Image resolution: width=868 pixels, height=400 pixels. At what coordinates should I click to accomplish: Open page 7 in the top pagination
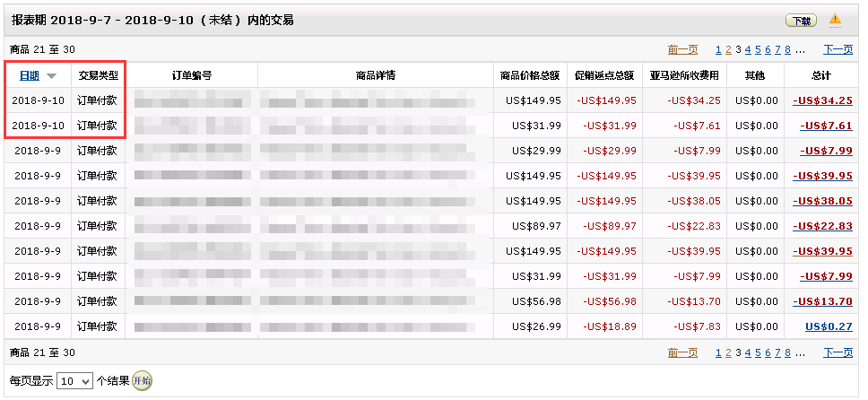click(777, 50)
